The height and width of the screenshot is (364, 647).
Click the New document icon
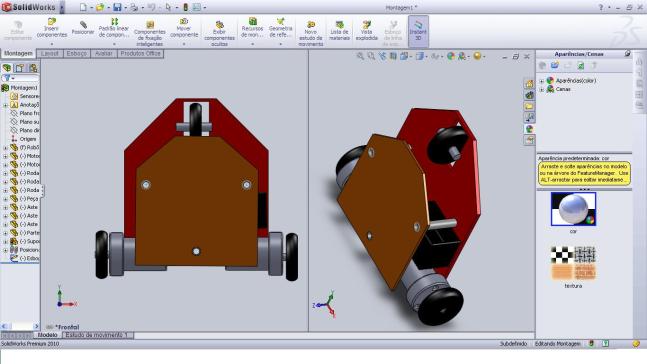click(x=83, y=7)
